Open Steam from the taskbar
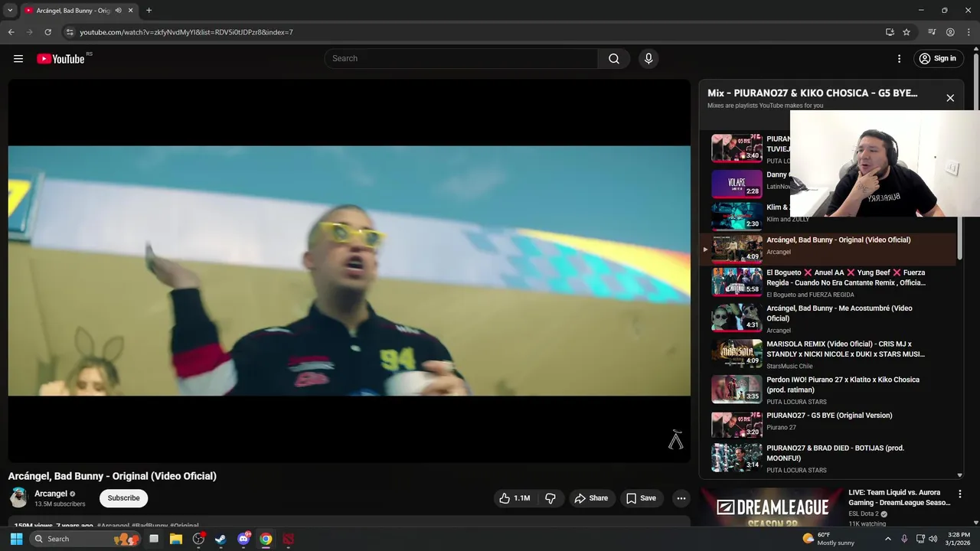The image size is (980, 551). pyautogui.click(x=220, y=539)
